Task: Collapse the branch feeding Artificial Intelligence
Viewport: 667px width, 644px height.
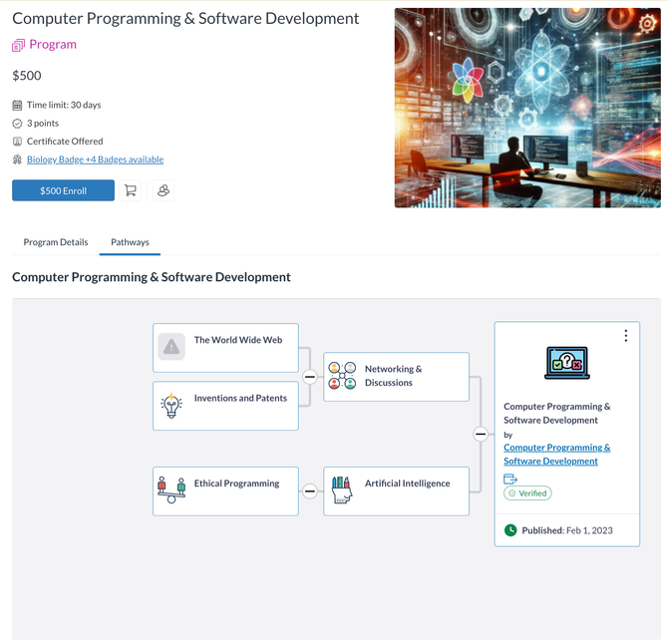Action: 310,491
